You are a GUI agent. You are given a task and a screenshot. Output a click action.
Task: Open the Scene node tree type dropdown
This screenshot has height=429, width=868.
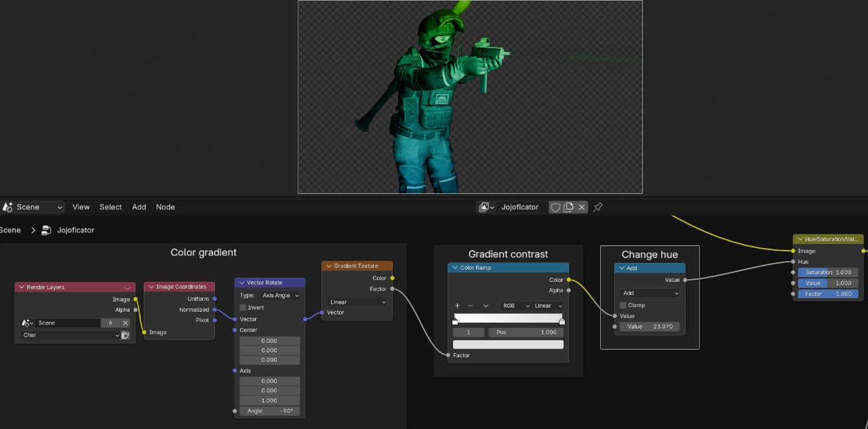[33, 207]
